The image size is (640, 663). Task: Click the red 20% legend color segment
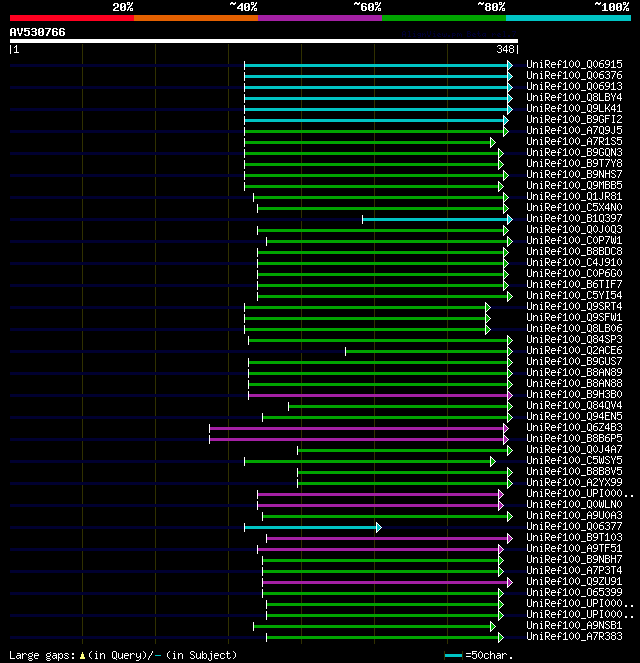(72, 18)
